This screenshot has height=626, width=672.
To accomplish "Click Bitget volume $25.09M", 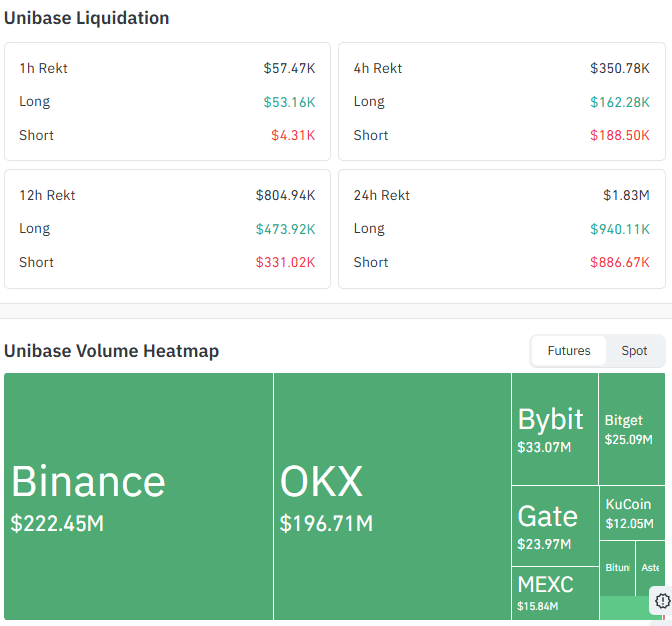I will (x=628, y=440).
